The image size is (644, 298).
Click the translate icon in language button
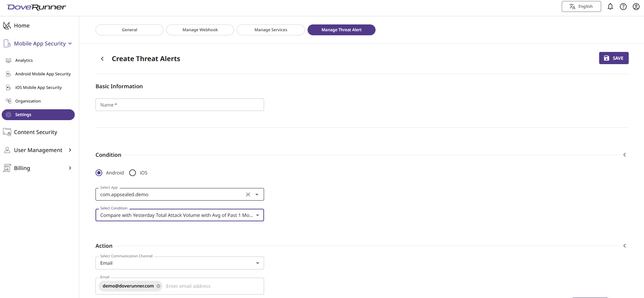click(572, 6)
